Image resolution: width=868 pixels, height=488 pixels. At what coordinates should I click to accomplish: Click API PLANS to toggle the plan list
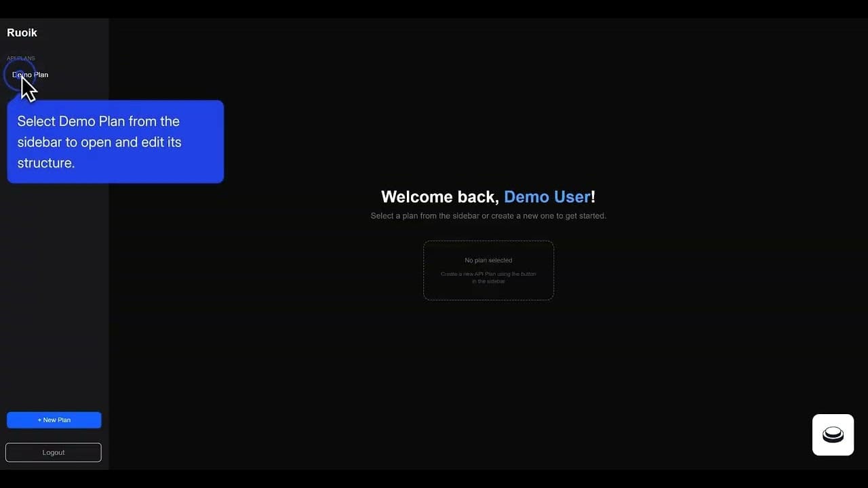(x=20, y=58)
